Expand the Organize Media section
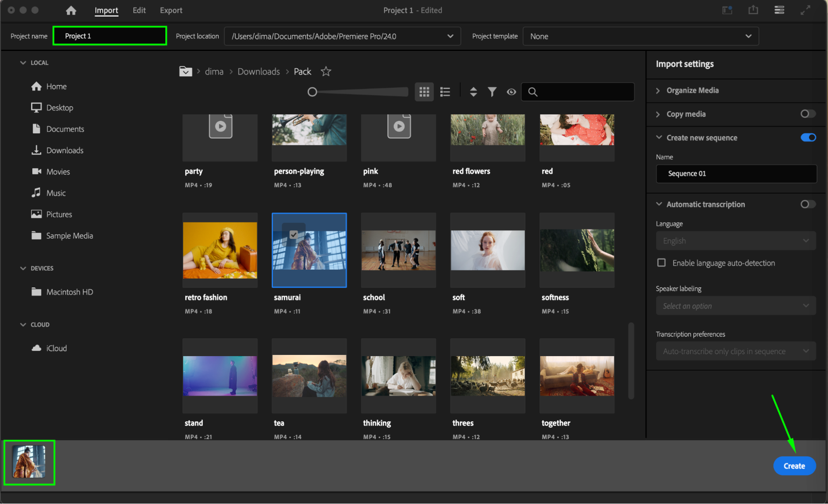 693,90
